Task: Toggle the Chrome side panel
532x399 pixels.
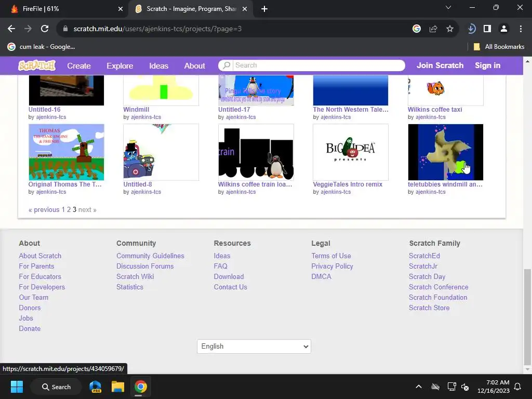Action: coord(487,29)
